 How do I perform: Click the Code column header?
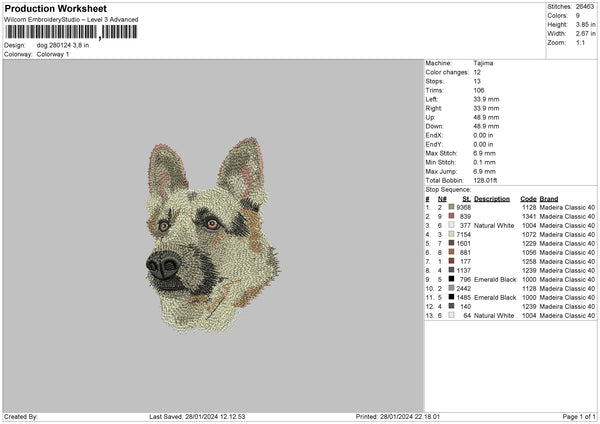pos(529,198)
